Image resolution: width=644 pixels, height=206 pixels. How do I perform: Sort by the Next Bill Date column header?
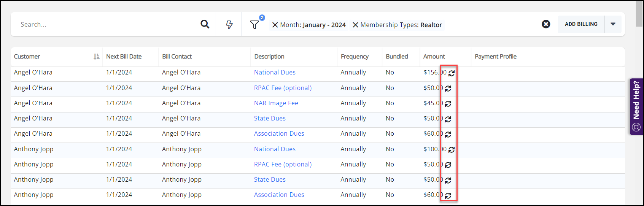(x=124, y=57)
